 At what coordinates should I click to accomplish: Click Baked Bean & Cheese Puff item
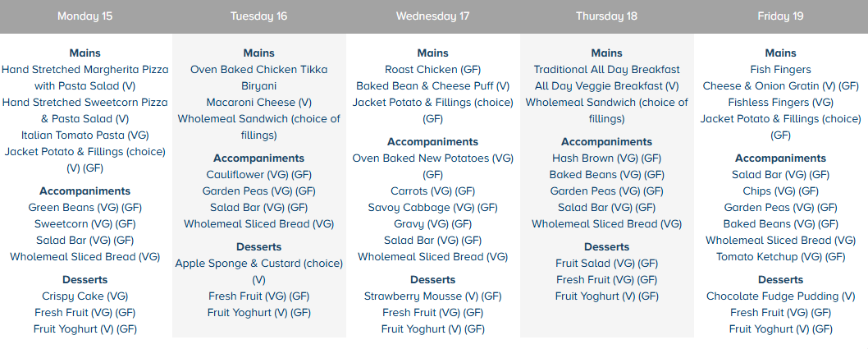(x=432, y=86)
